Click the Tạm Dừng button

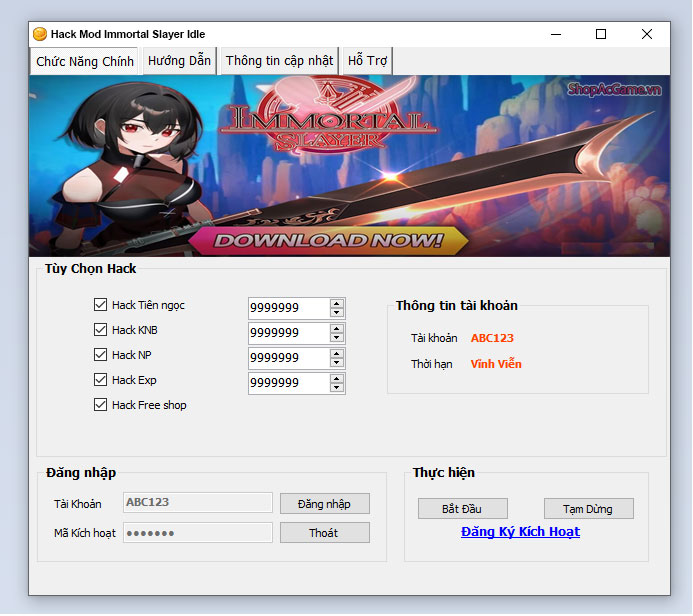coord(588,509)
